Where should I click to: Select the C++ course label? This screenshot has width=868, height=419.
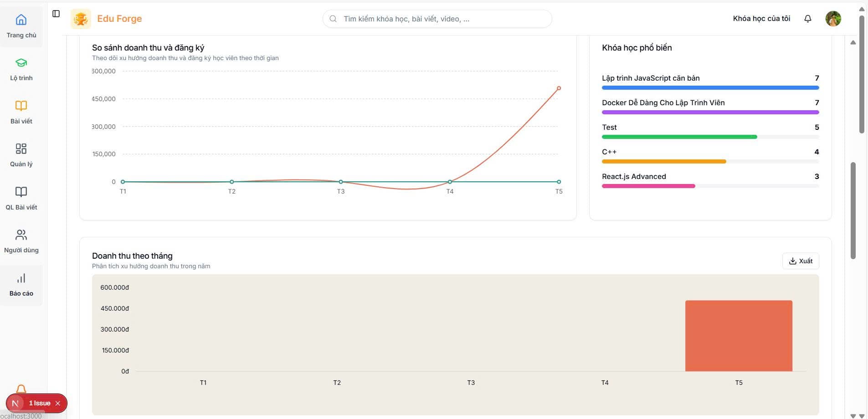609,152
